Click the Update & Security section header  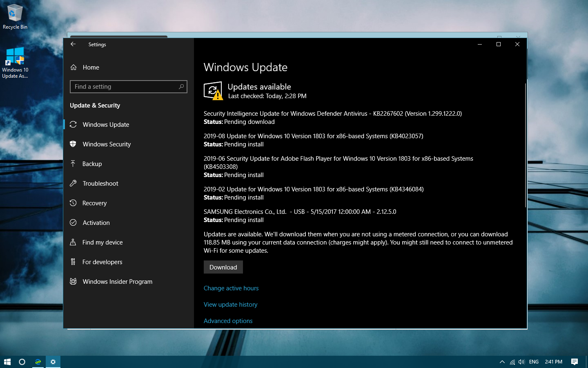[x=95, y=105]
